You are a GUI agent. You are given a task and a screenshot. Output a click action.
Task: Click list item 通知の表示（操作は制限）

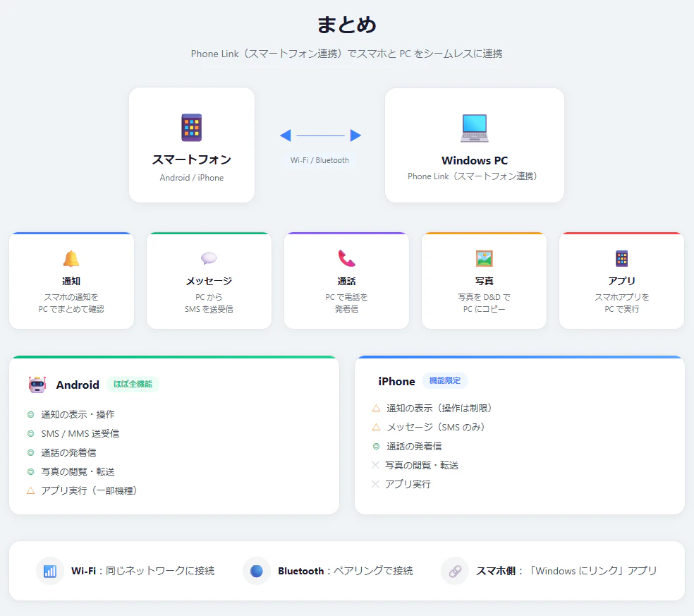pos(439,409)
